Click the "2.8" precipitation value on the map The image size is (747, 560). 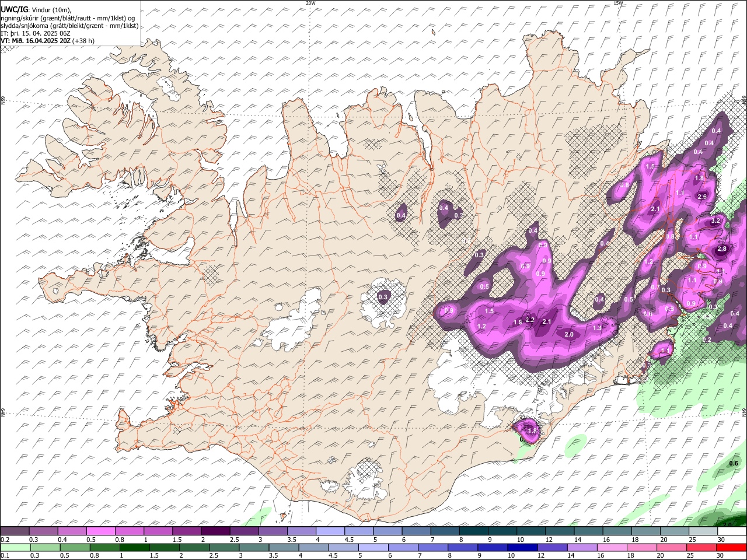(722, 249)
